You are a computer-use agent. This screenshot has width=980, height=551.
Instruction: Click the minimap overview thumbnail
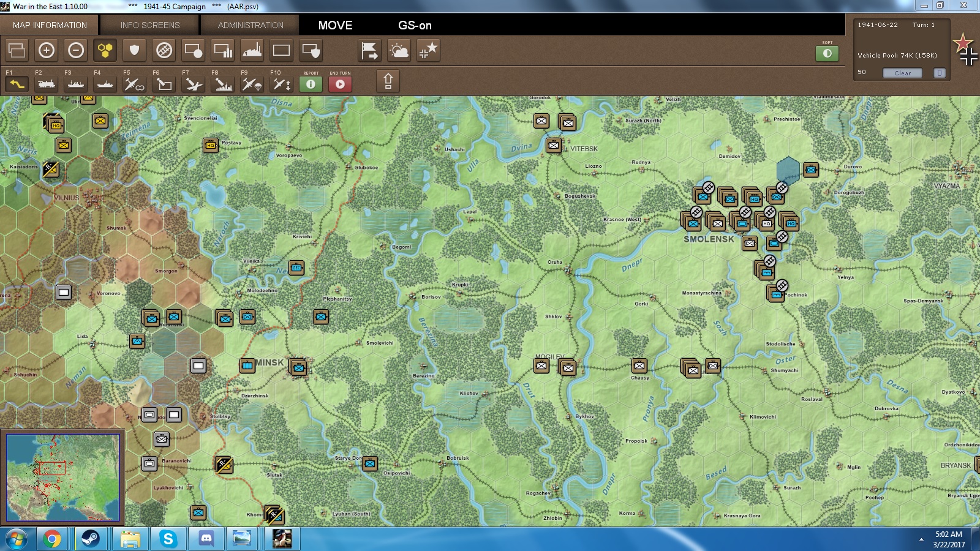(63, 478)
